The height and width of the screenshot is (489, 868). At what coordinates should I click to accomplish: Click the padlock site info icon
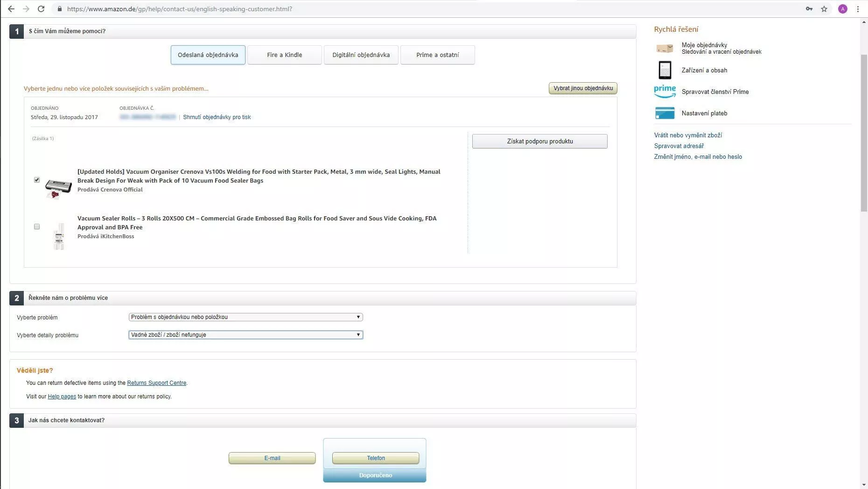(59, 9)
